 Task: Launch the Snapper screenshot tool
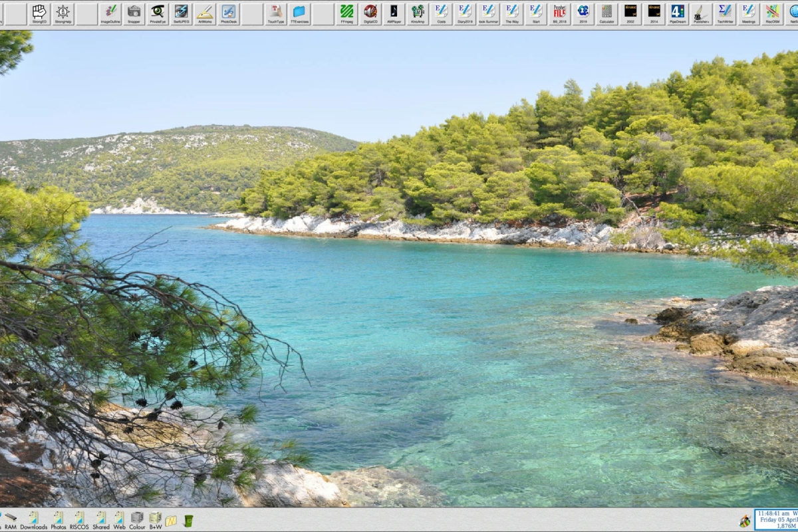point(134,14)
